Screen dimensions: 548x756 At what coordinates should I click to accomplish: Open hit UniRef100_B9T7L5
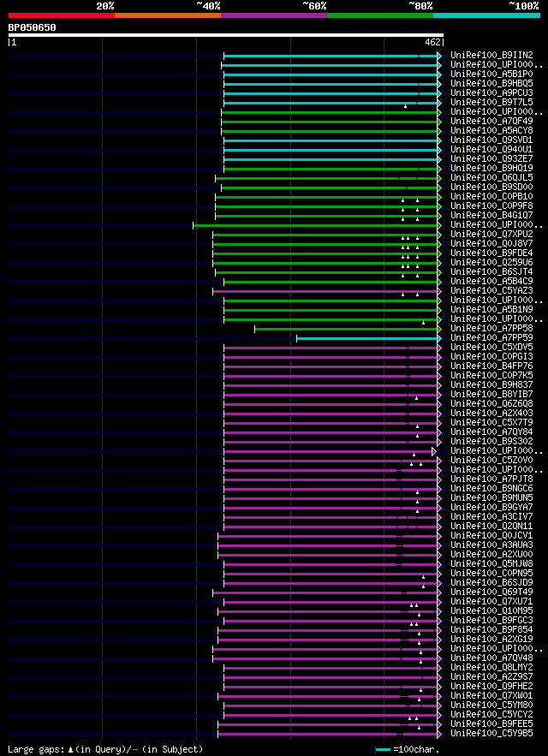click(491, 102)
